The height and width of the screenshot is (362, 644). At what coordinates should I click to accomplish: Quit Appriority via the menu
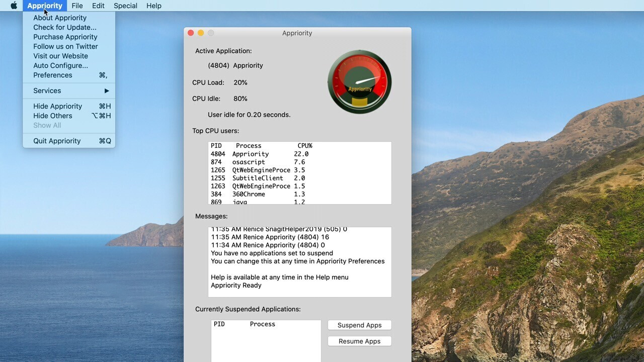click(56, 141)
